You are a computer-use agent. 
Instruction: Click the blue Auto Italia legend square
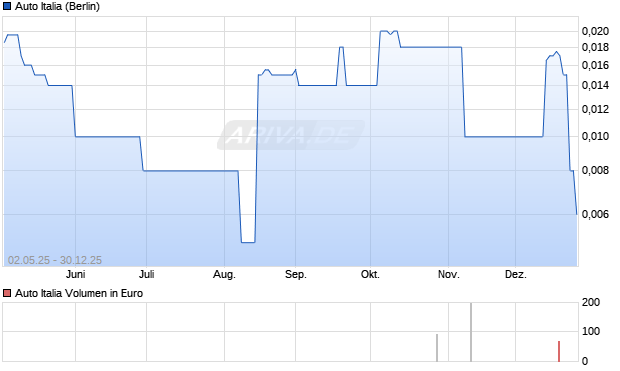click(x=7, y=6)
